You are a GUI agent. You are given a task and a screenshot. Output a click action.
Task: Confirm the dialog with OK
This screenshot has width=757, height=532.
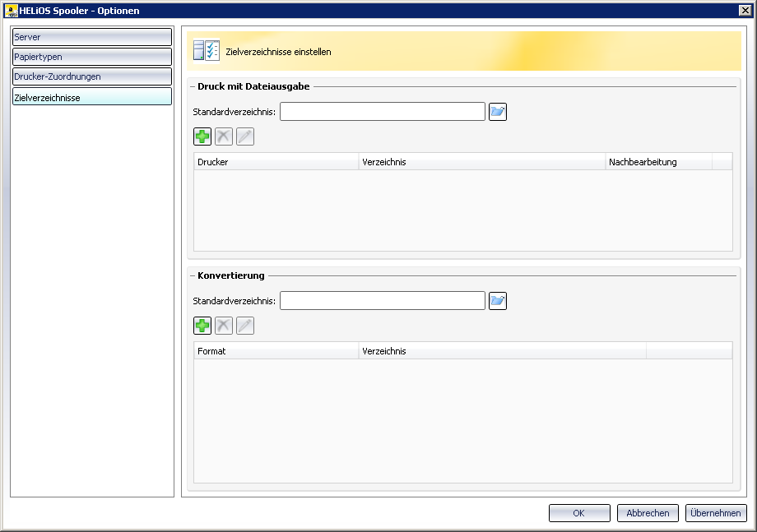click(x=579, y=513)
